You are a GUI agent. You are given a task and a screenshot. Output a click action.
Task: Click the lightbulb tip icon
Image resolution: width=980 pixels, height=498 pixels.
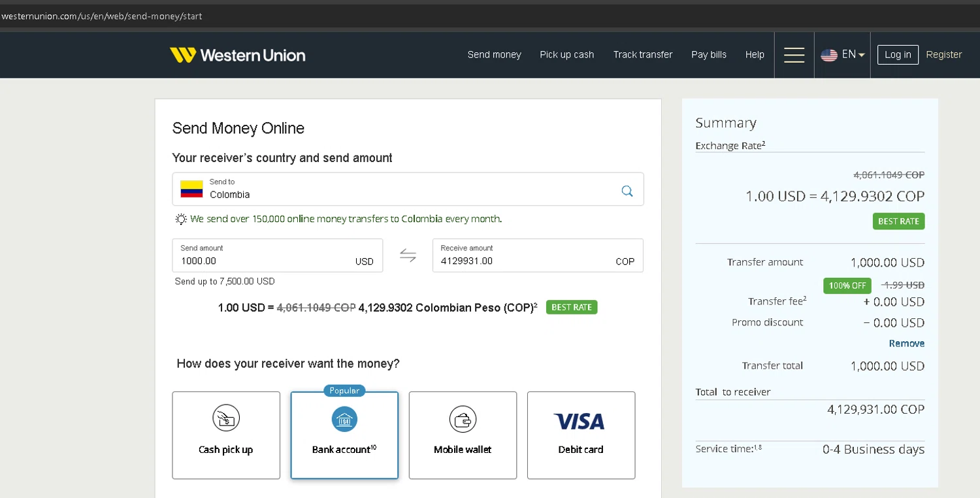(181, 219)
